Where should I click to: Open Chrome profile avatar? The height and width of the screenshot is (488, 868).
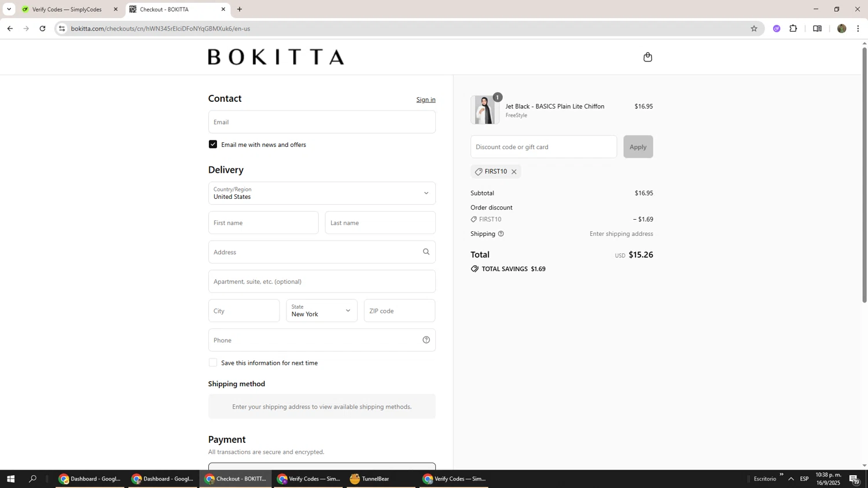tap(841, 28)
